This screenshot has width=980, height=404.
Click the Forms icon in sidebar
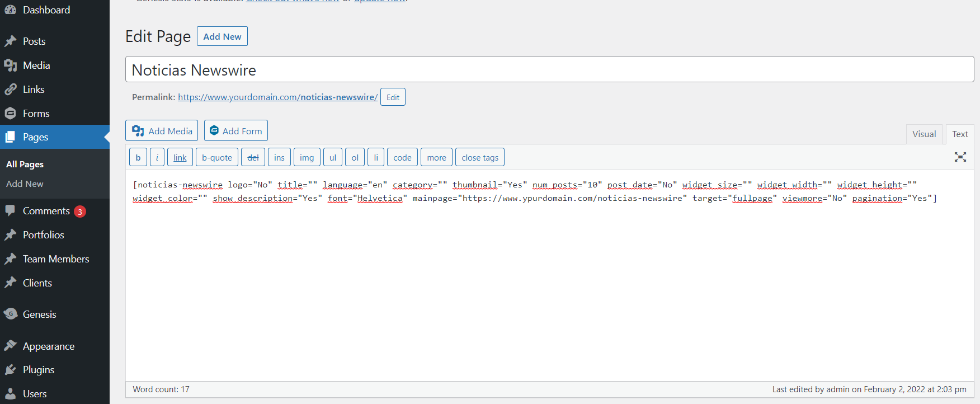pyautogui.click(x=10, y=114)
